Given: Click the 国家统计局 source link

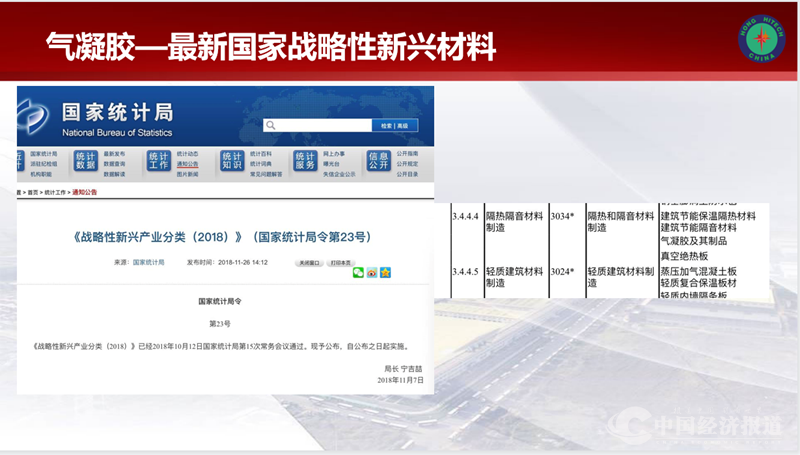Looking at the screenshot, I should tap(148, 262).
